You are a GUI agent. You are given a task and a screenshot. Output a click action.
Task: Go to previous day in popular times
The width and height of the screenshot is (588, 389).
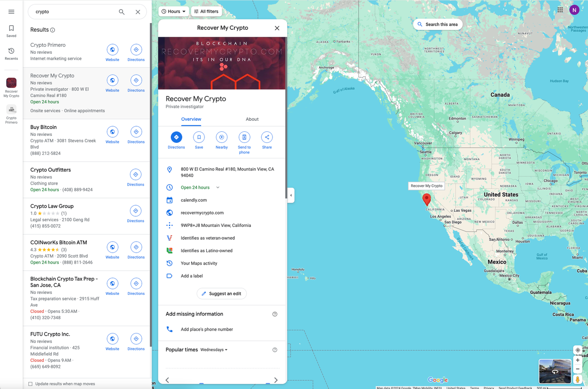pos(167,380)
